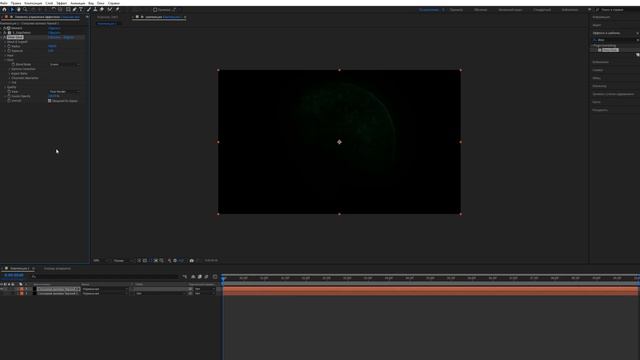Toggle the checkbox at the bottom of Effect Controls
This screenshot has height=360, width=640.
(x=50, y=101)
